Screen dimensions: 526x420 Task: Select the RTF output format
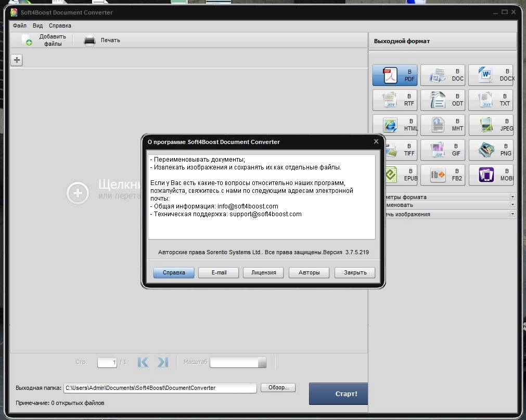point(395,100)
